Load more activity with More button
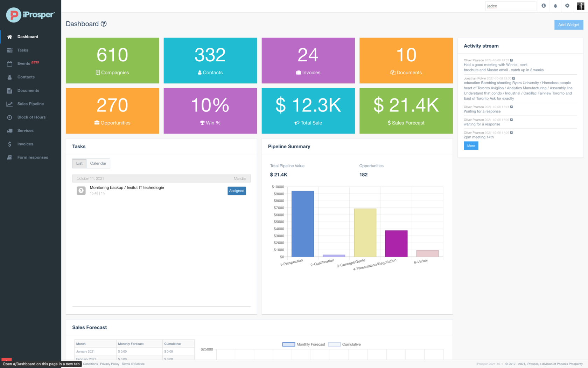This screenshot has width=588, height=368. [471, 146]
